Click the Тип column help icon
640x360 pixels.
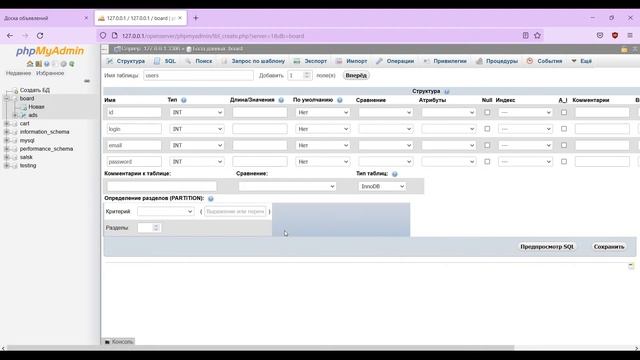point(184,100)
